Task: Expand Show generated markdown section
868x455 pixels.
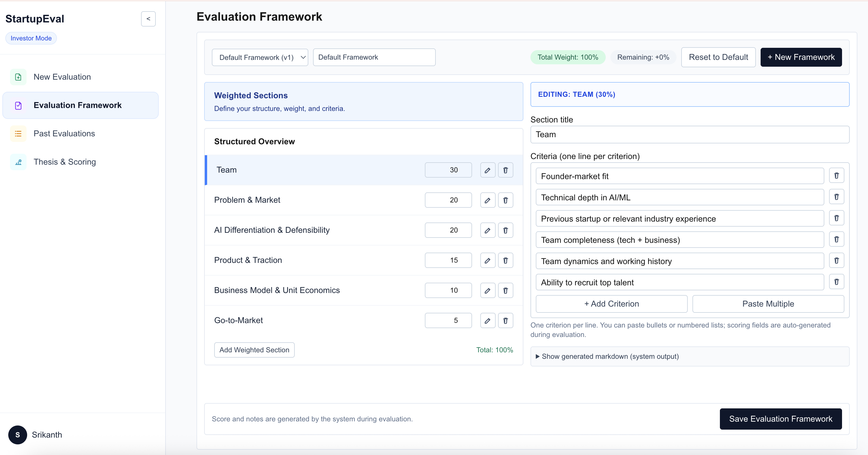Action: click(x=610, y=356)
